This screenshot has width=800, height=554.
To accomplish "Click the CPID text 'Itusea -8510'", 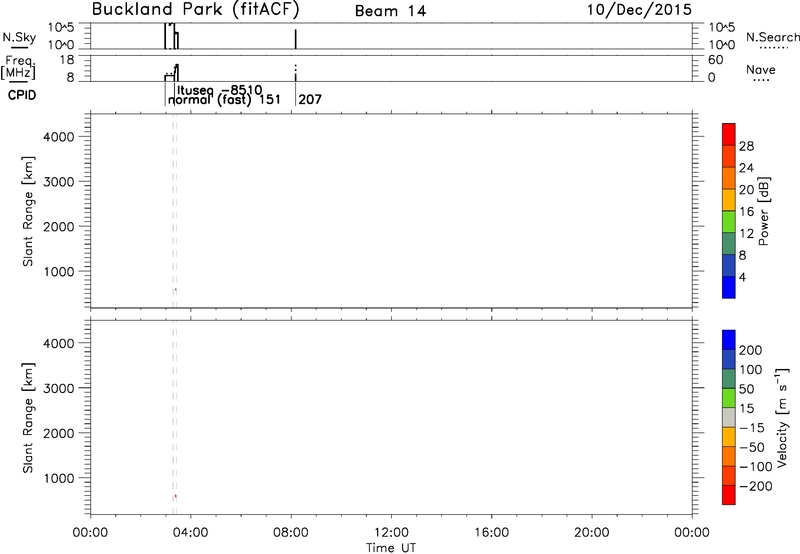I will 219,90.
